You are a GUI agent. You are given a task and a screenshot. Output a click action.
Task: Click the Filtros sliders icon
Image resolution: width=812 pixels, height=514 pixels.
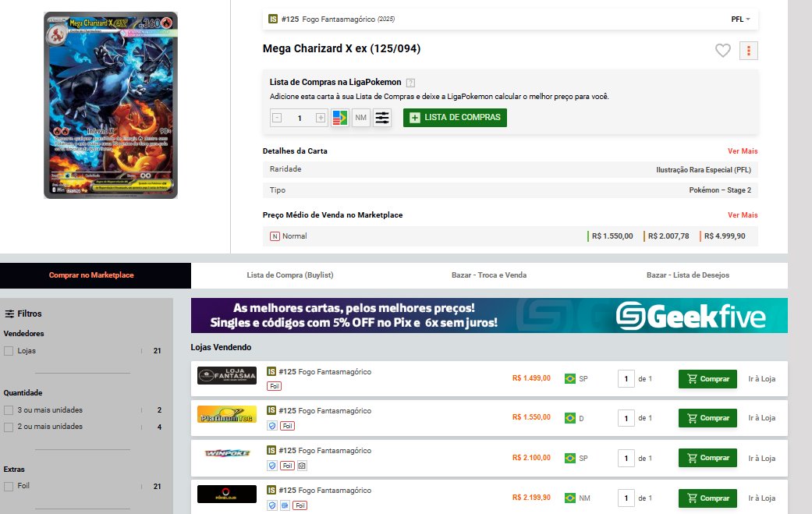(x=9, y=314)
